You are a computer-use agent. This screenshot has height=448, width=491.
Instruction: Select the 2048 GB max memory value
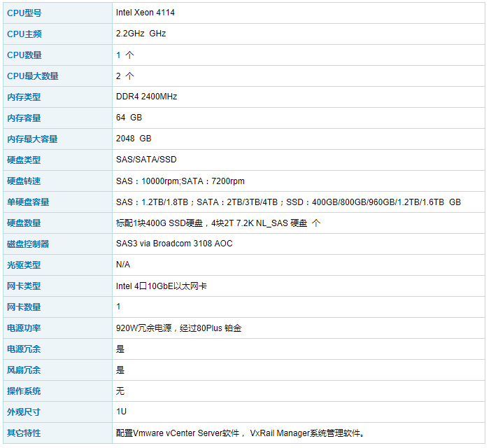[x=134, y=139]
